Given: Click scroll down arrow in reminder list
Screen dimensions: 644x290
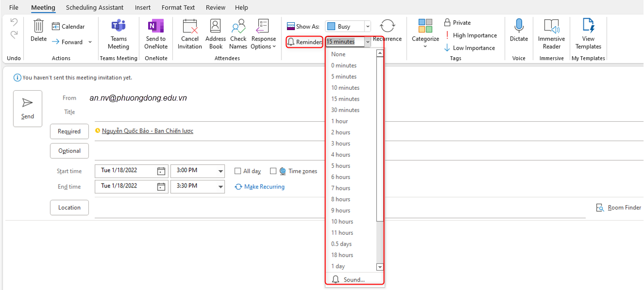Looking at the screenshot, I should click(380, 267).
